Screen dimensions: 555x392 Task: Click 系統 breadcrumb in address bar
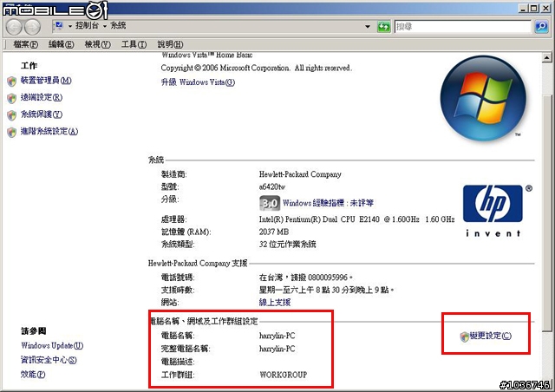(x=118, y=25)
